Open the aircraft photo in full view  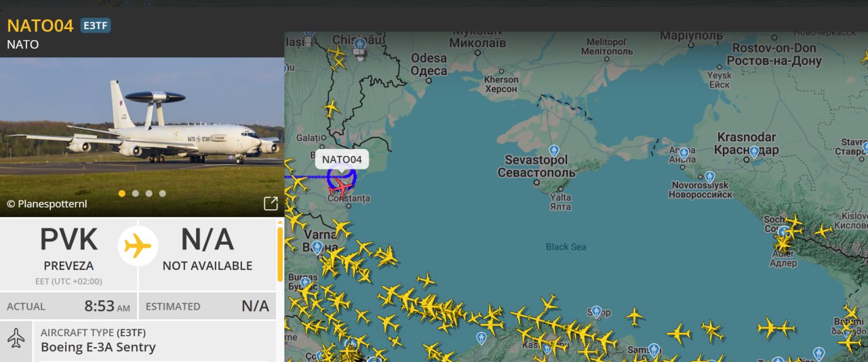point(271,203)
